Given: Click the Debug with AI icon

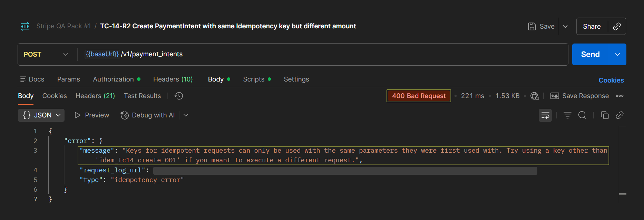Looking at the screenshot, I should coord(124,115).
